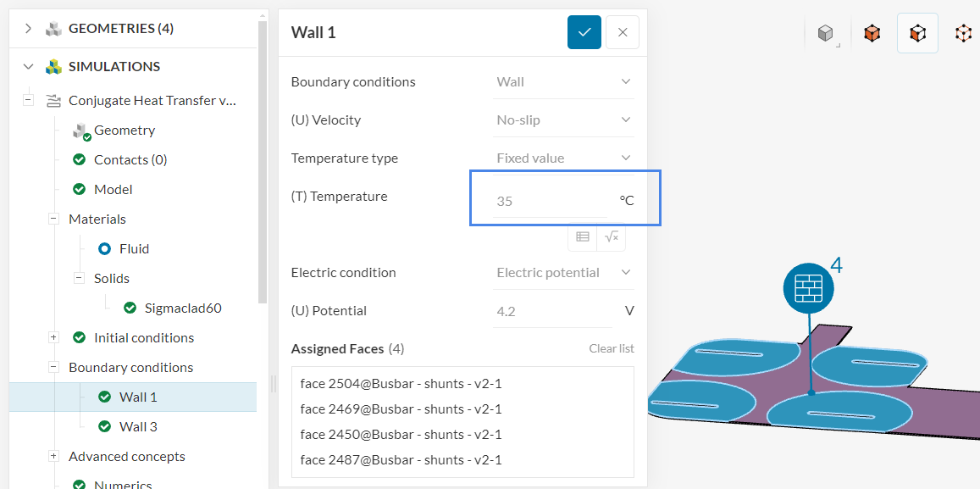This screenshot has width=980, height=489.
Task: Select the Fluid material item
Action: 134,248
